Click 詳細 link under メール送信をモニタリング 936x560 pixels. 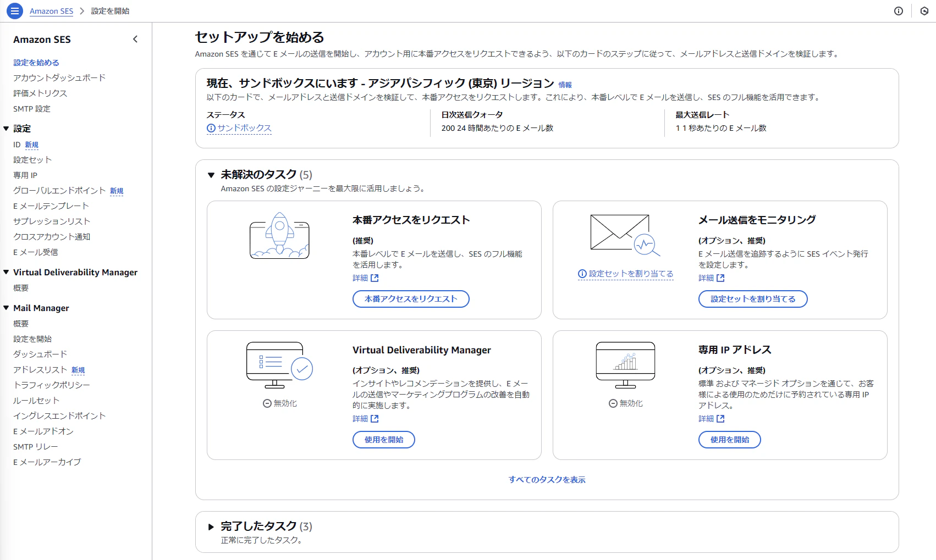coord(706,278)
